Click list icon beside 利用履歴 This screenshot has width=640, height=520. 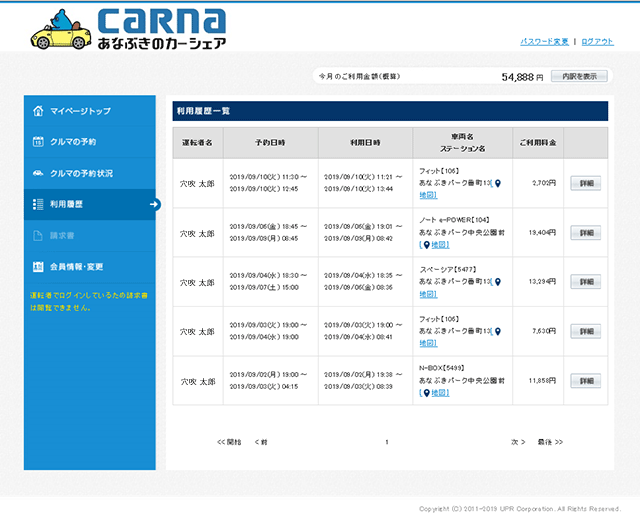pos(37,204)
